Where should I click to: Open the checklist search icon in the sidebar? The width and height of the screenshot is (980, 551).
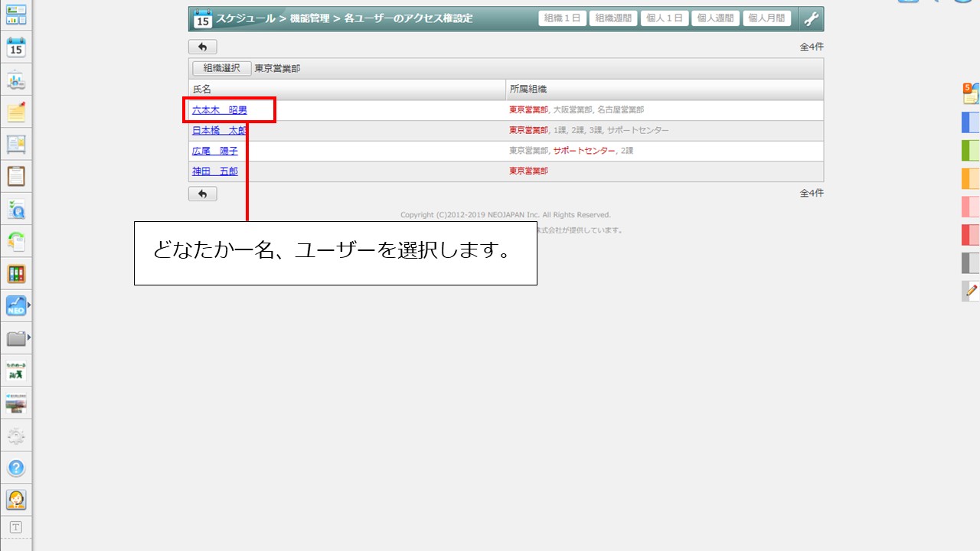coord(16,209)
